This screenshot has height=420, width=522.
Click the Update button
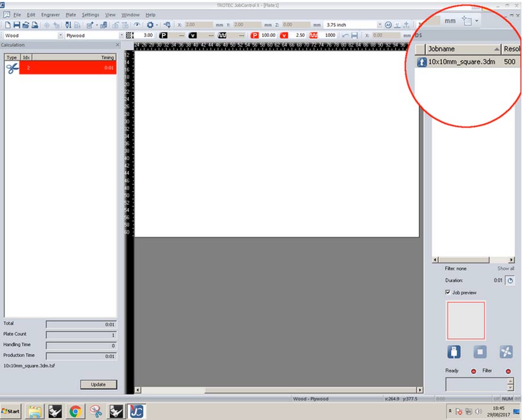click(98, 384)
